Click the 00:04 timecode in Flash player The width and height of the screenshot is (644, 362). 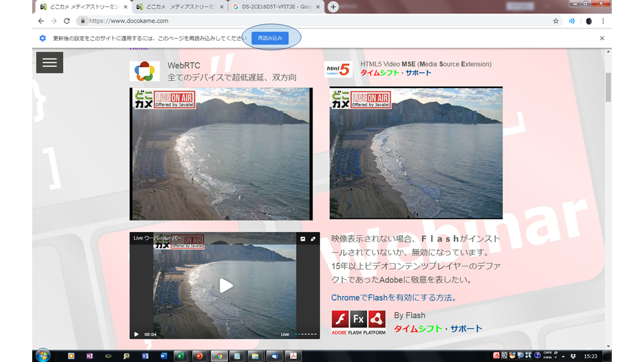point(150,334)
